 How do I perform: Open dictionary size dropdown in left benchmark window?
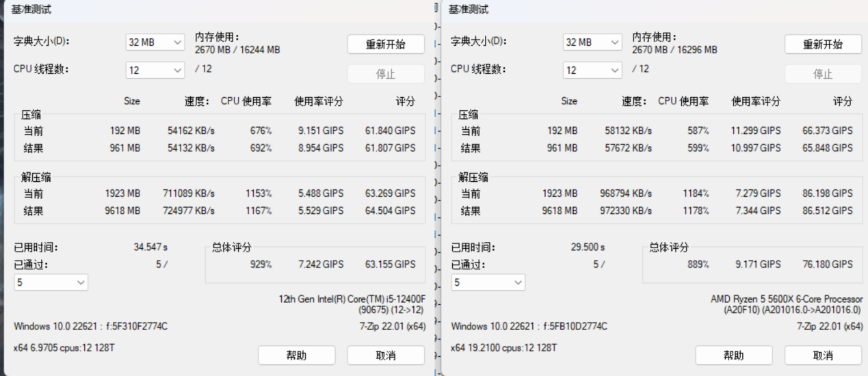tap(155, 42)
